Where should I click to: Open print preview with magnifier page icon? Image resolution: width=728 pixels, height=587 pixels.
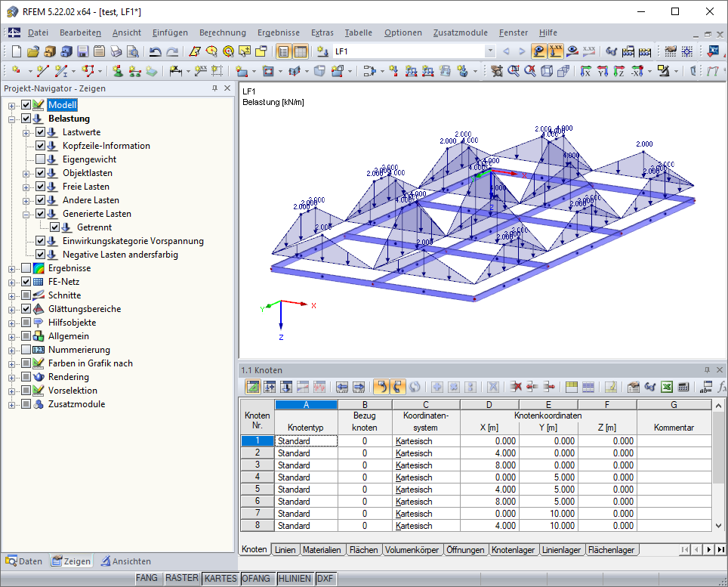click(x=133, y=51)
